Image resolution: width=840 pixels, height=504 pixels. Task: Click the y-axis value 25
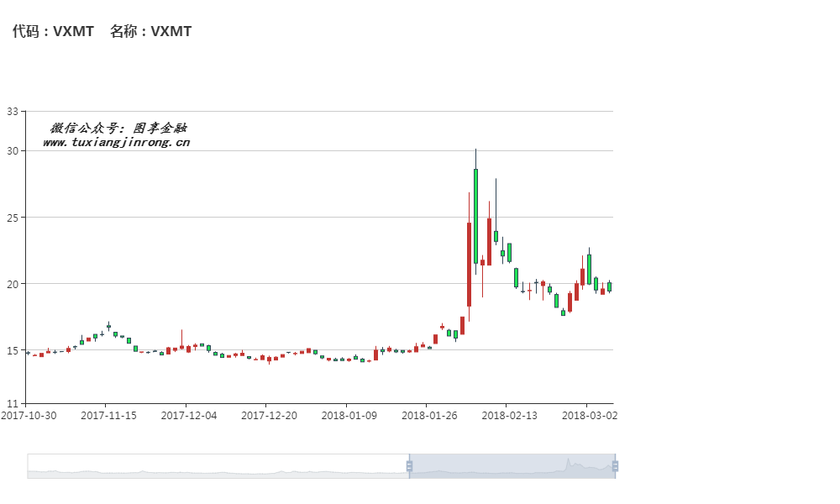pos(12,218)
